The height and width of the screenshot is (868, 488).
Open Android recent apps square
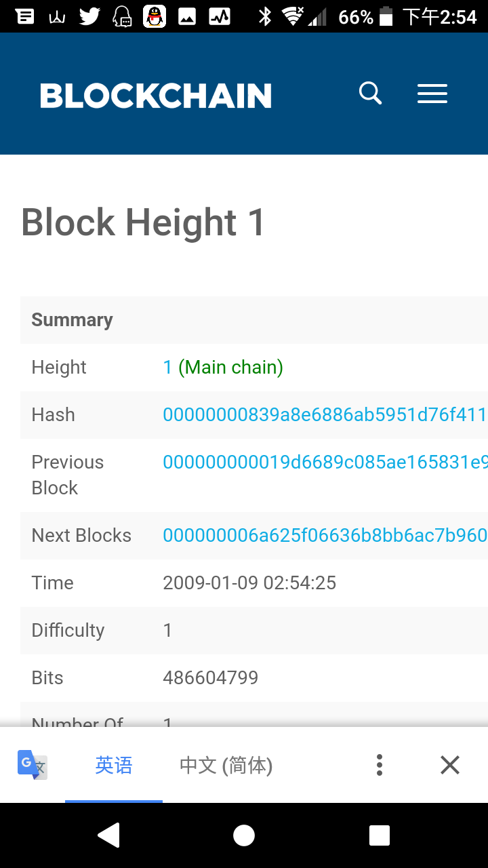tap(380, 835)
